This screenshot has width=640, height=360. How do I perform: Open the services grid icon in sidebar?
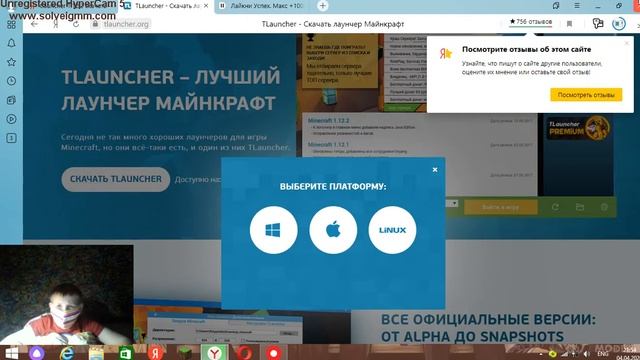click(11, 24)
